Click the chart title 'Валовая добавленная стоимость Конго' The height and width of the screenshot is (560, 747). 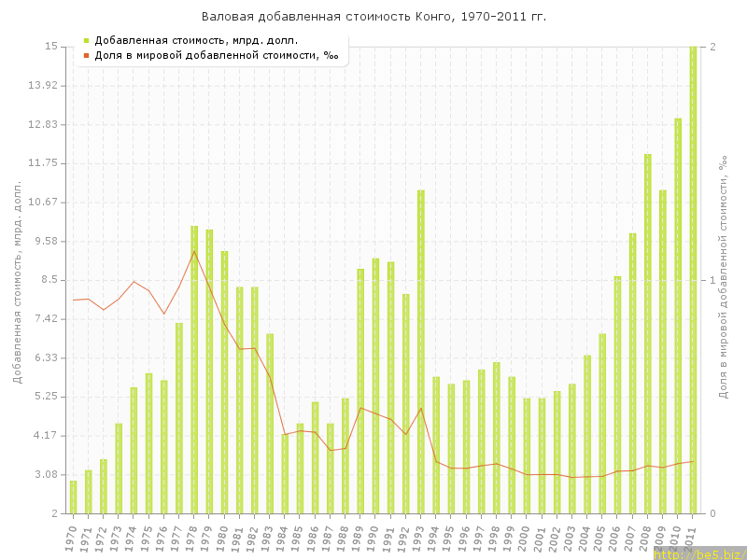click(373, 17)
